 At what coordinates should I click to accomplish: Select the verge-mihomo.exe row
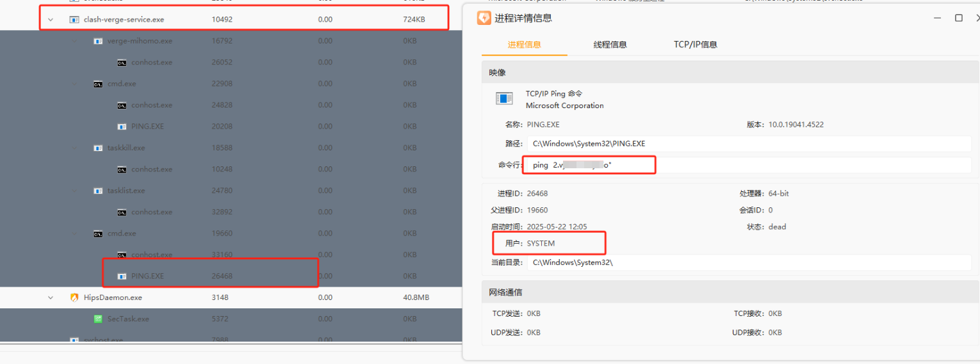pyautogui.click(x=231, y=41)
